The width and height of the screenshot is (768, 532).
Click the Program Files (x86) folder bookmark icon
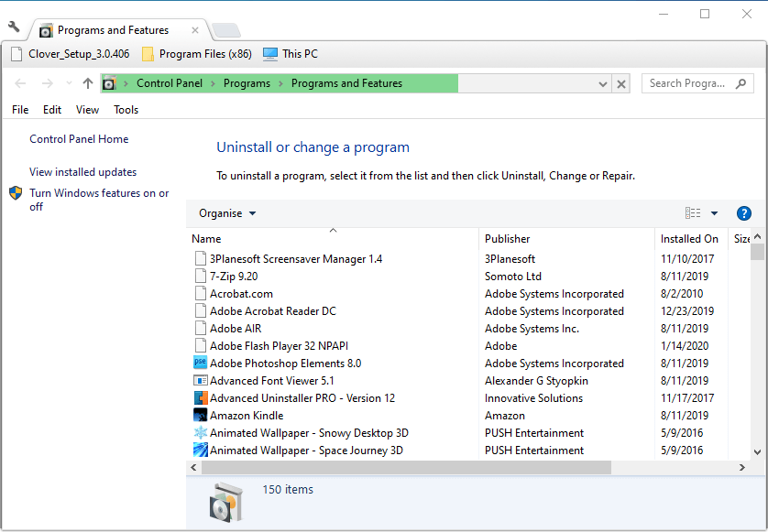[x=148, y=53]
